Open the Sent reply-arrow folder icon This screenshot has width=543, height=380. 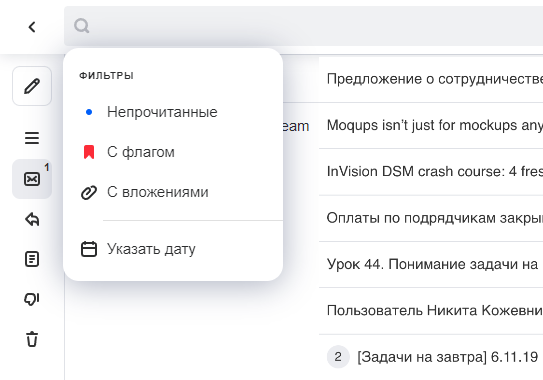click(32, 219)
